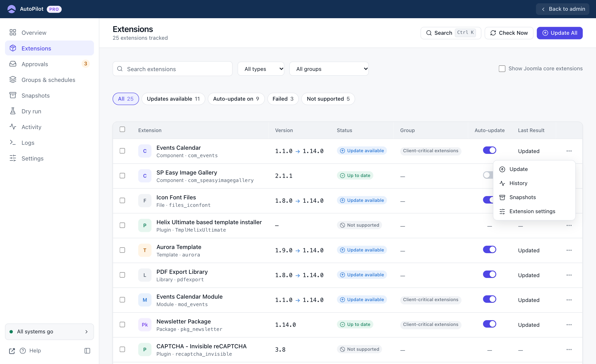596x364 pixels.
Task: Enable Show Joomla core extensions checkbox
Action: pos(502,69)
